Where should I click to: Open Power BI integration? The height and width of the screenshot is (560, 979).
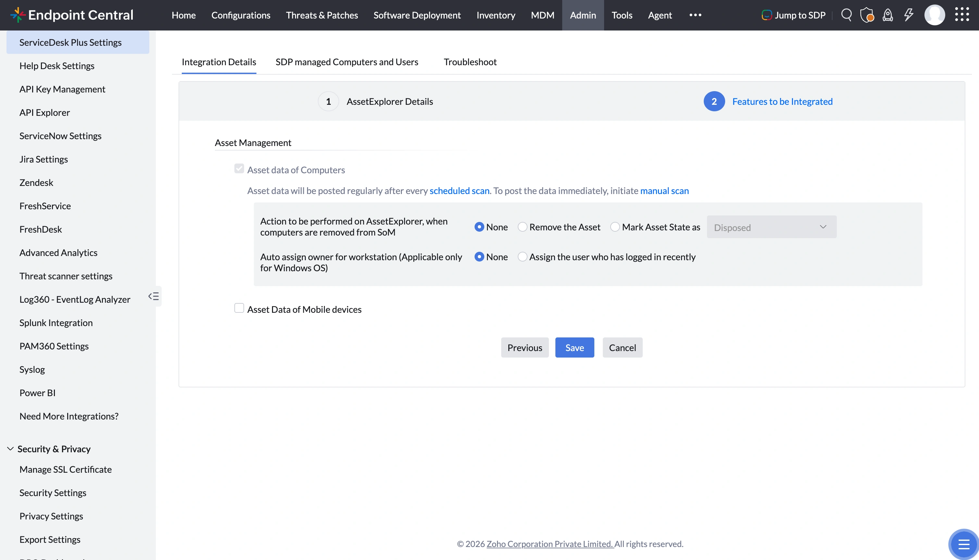[x=37, y=393]
